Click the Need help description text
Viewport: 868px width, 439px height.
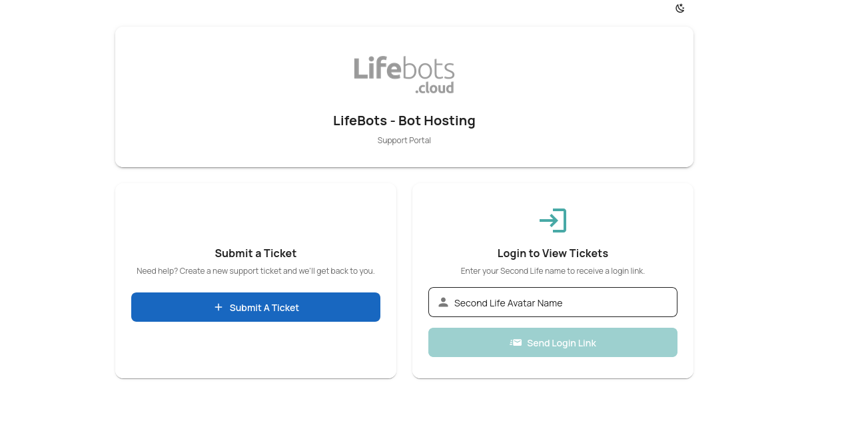coord(255,270)
